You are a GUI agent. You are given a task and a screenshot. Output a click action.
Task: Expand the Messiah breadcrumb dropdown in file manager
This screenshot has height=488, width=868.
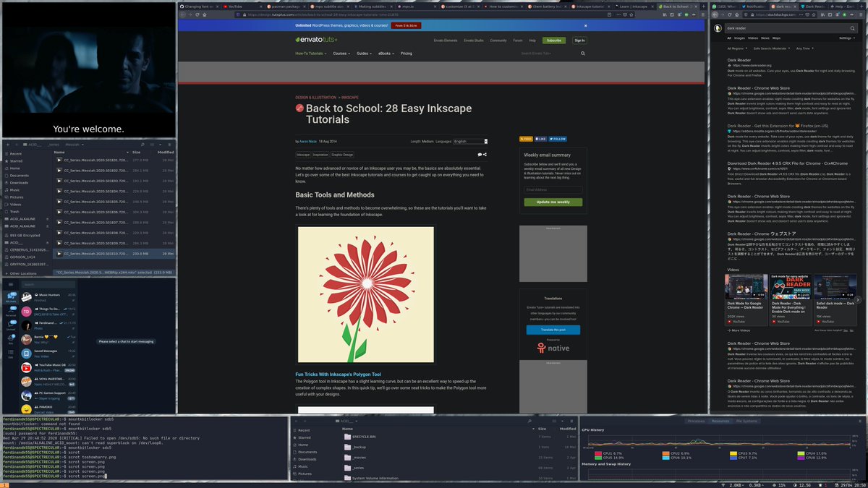point(82,145)
